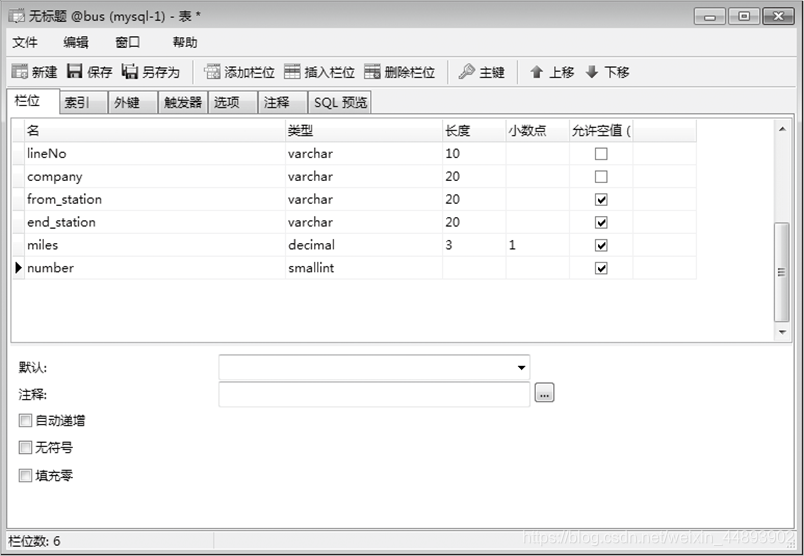Uncheck allow-null for from_station
This screenshot has height=556, width=804.
(x=601, y=200)
